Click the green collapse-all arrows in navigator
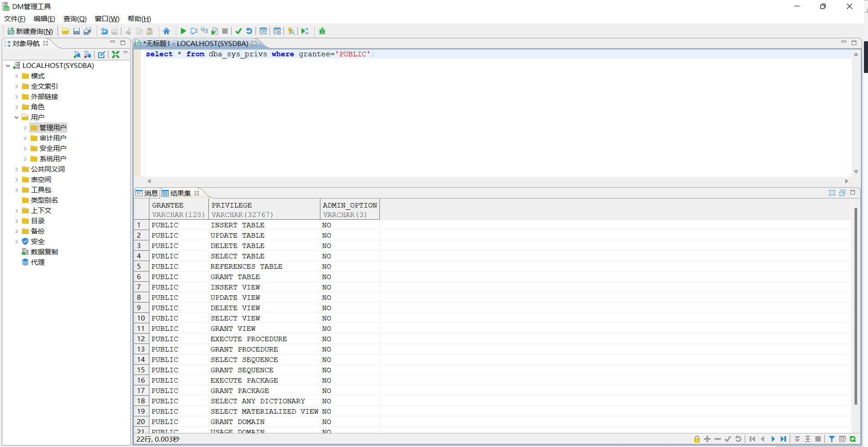868x447 pixels. [x=116, y=54]
